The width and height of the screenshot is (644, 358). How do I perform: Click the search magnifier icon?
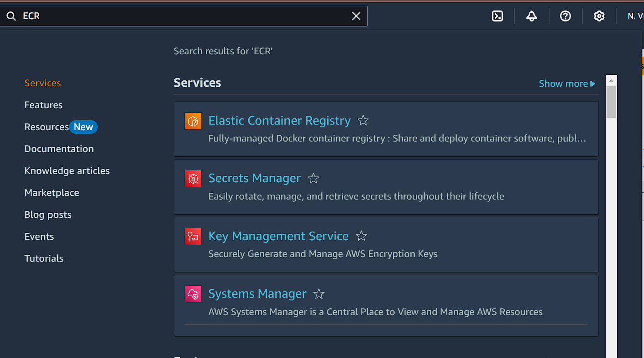(11, 16)
